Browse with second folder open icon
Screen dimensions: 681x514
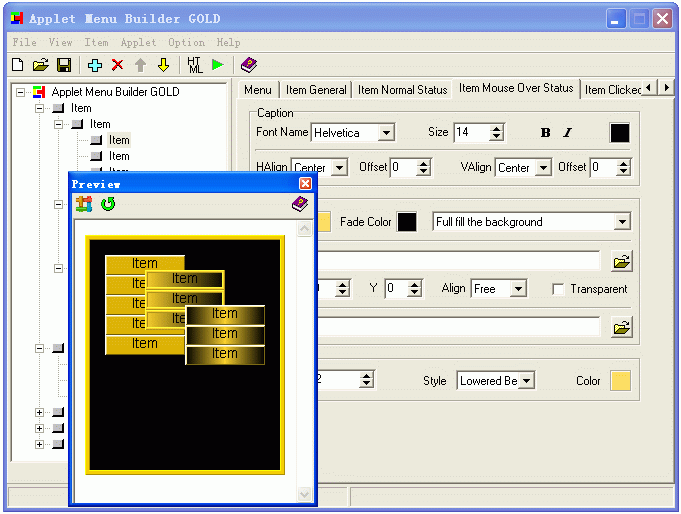point(621,327)
